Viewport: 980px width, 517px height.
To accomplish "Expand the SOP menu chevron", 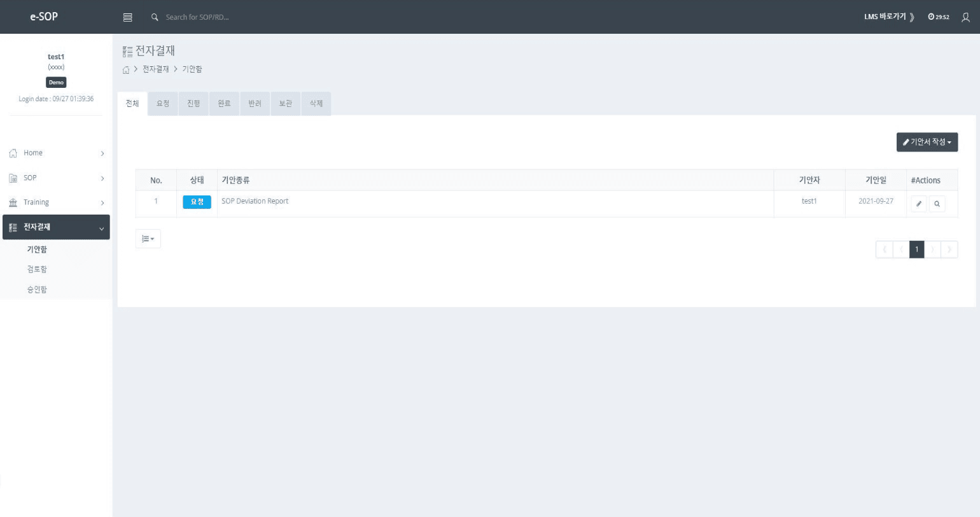I will (x=102, y=178).
